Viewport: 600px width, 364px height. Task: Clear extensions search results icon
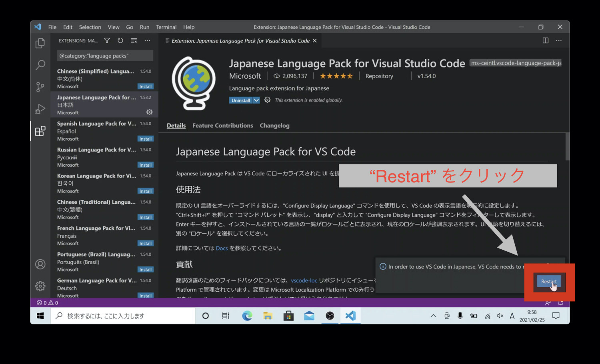pyautogui.click(x=134, y=40)
